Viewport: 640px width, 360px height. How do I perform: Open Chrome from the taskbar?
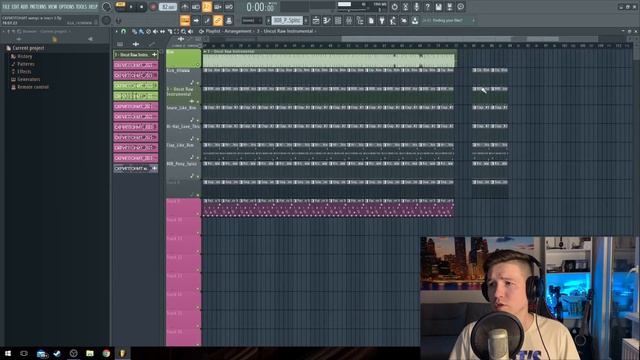pyautogui.click(x=106, y=353)
